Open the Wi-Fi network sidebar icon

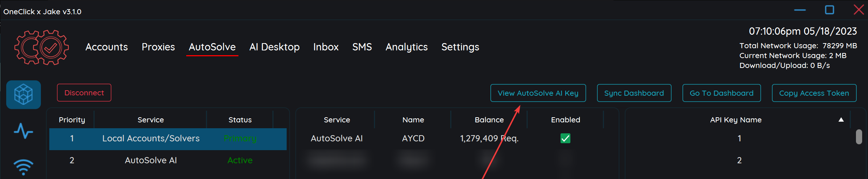tap(23, 167)
